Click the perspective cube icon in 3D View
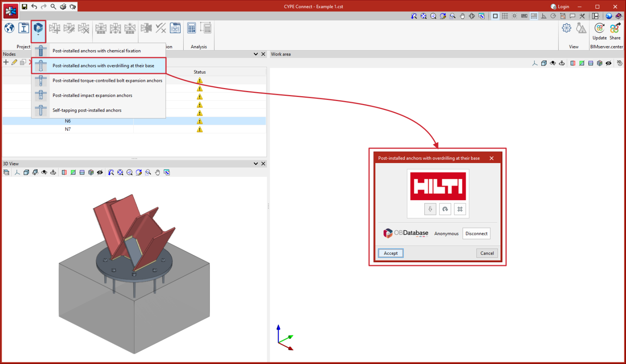 point(26,172)
